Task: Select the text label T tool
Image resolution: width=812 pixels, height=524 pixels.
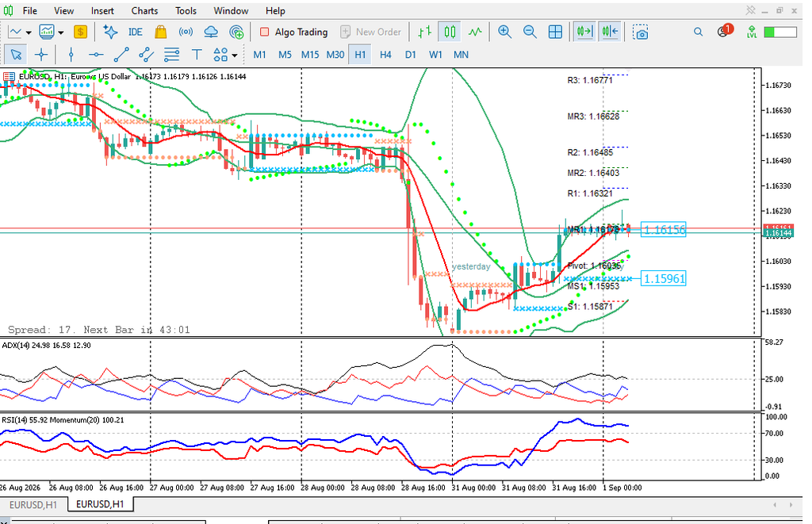Action: 197,55
